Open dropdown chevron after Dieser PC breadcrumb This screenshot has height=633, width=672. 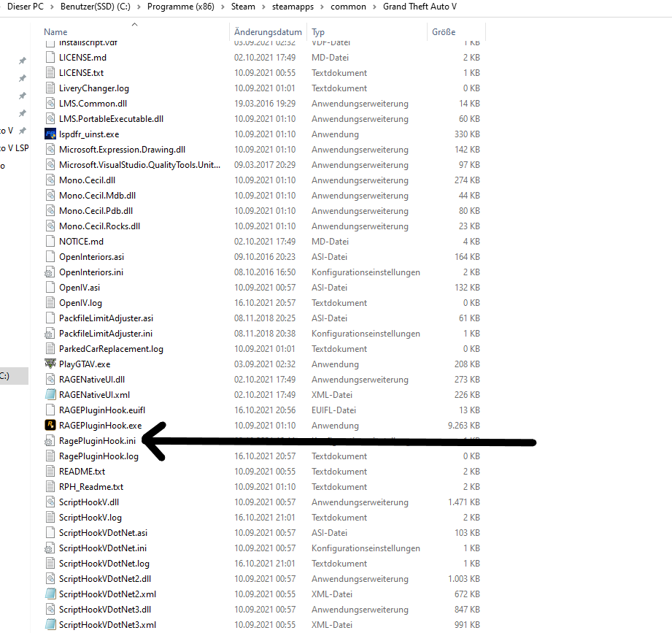(x=52, y=7)
